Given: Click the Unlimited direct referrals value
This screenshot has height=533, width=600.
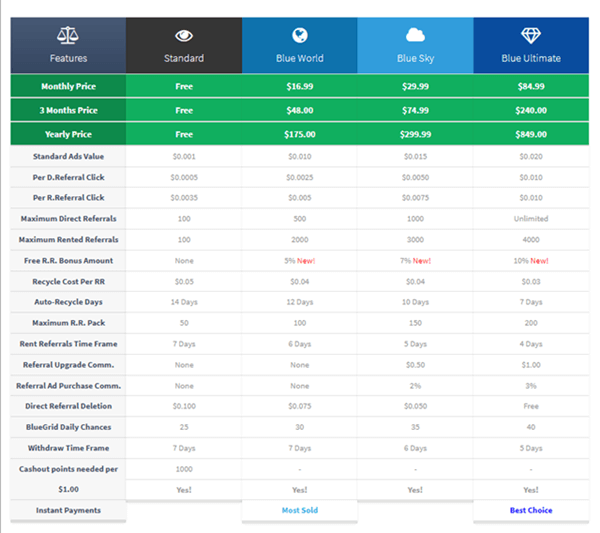Looking at the screenshot, I should tap(531, 219).
